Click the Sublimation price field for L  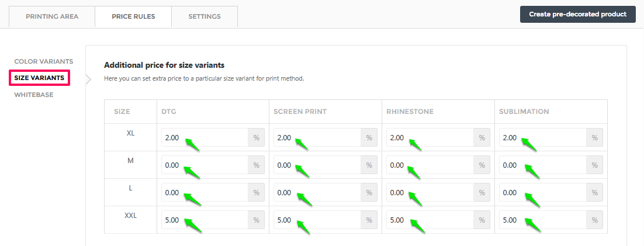tap(542, 192)
